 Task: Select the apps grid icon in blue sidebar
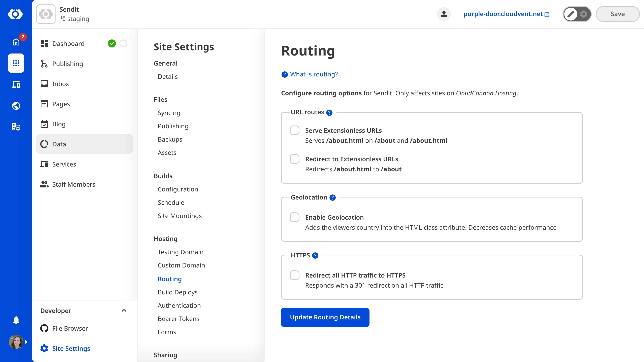[16, 63]
